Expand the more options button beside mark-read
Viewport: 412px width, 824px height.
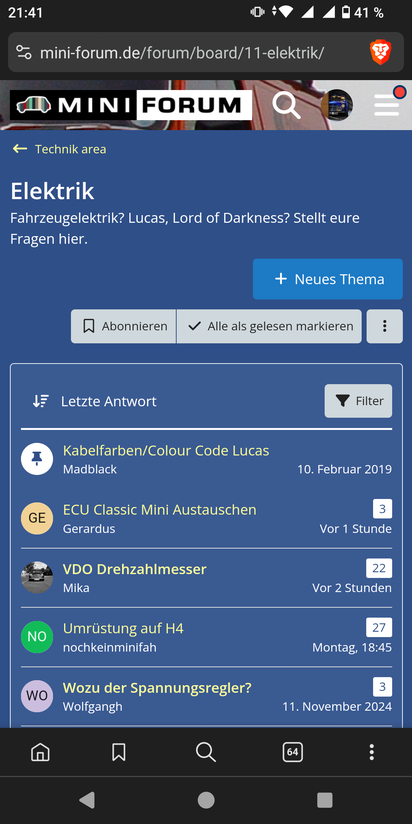(x=385, y=326)
